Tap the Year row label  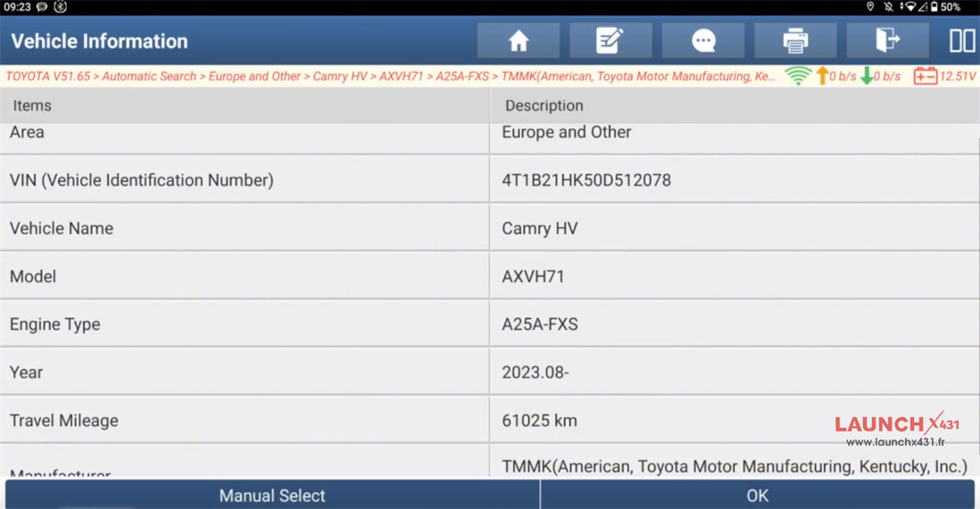pyautogui.click(x=26, y=372)
